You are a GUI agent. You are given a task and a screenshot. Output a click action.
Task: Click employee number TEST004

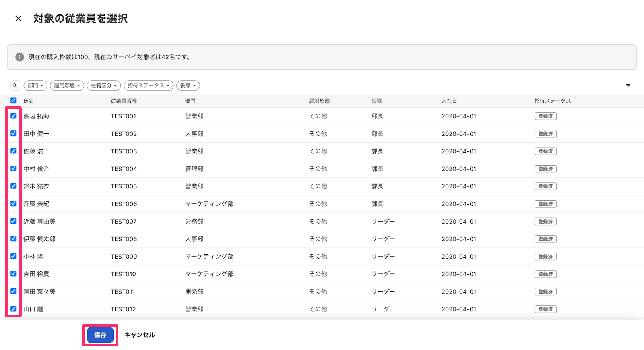[124, 169]
